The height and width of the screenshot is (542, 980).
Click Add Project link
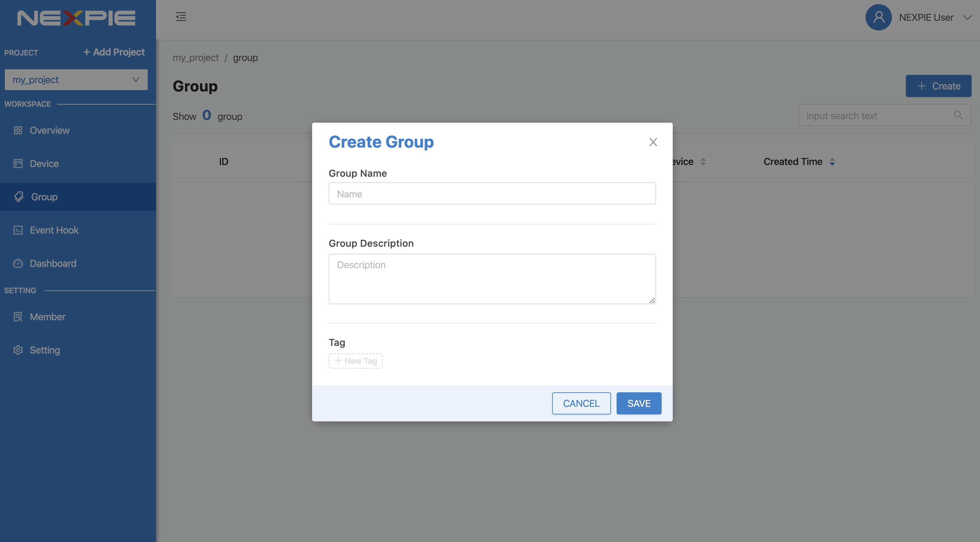point(114,52)
